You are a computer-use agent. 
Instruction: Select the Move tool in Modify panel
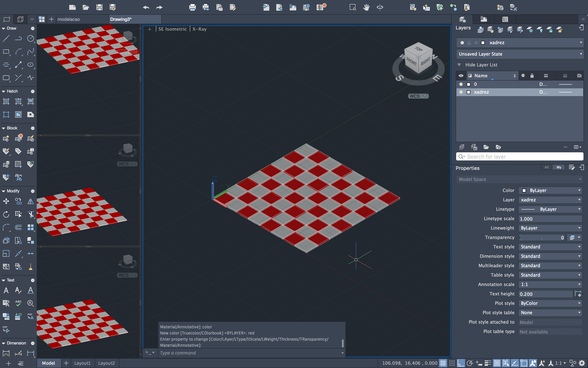6,201
